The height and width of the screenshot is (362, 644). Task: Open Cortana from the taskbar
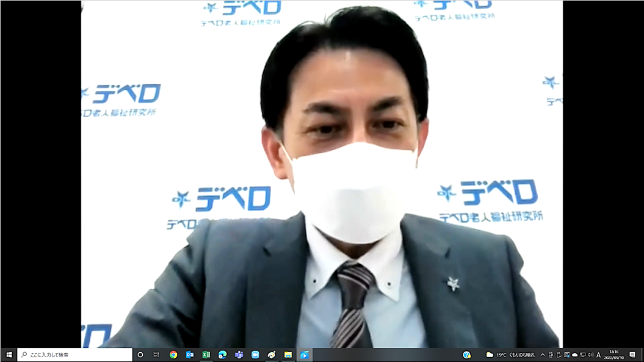[140, 355]
